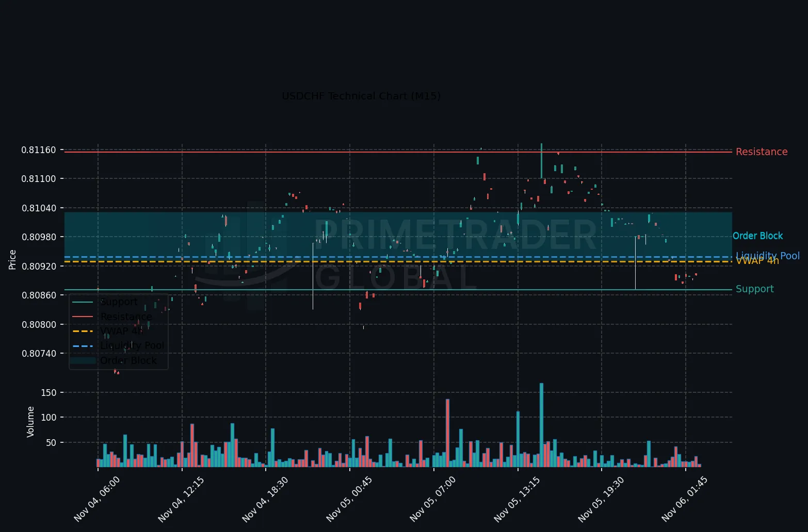Select the Resistance annotation beside the red line

pos(762,152)
